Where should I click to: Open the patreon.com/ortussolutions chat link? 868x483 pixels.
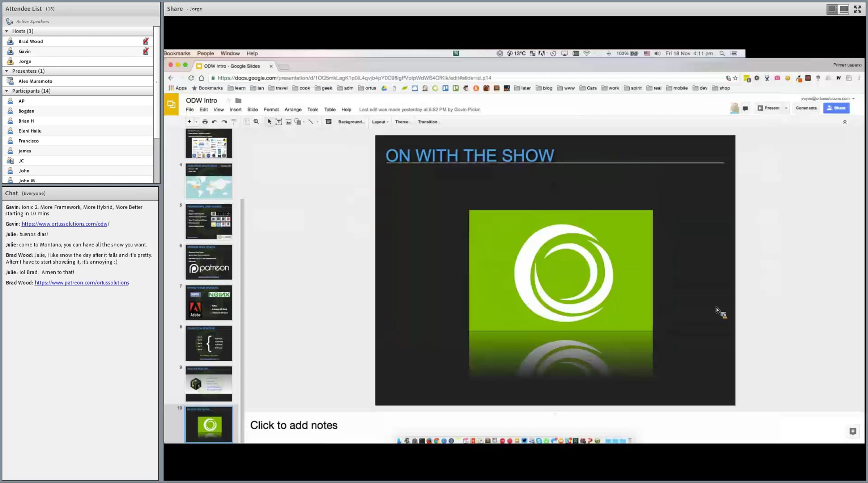(x=82, y=283)
